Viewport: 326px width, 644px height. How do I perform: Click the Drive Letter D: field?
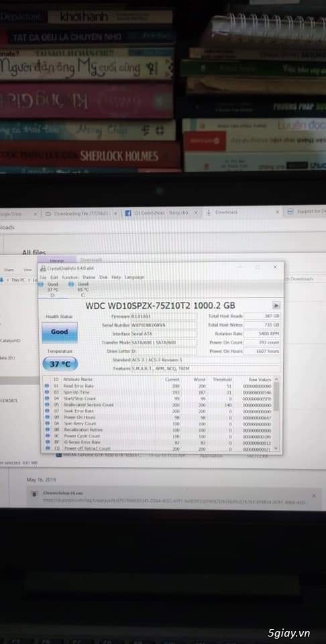[x=163, y=351]
